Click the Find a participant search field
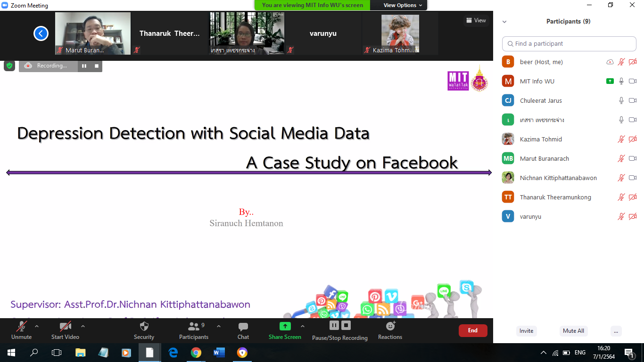Viewport: 644px width, 362px height. point(569,43)
